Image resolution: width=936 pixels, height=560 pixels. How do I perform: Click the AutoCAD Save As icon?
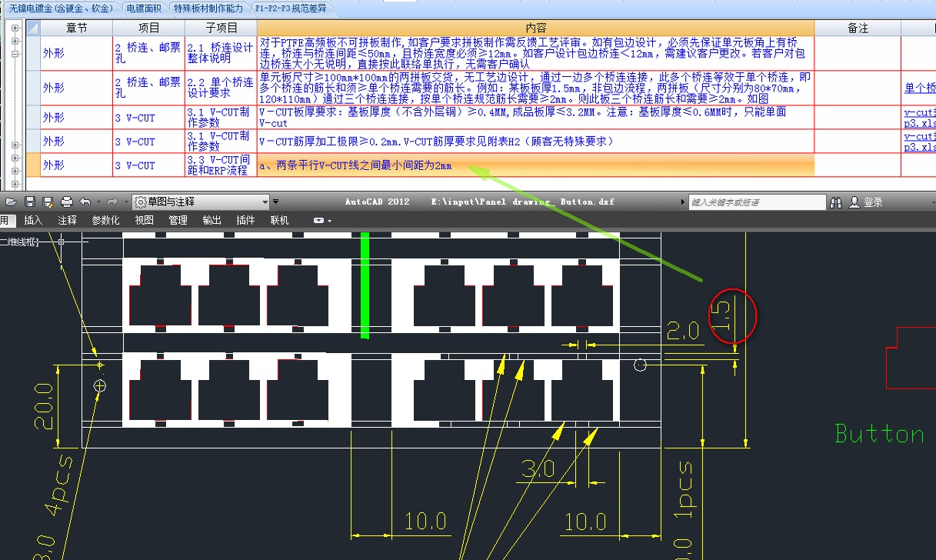pos(48,202)
